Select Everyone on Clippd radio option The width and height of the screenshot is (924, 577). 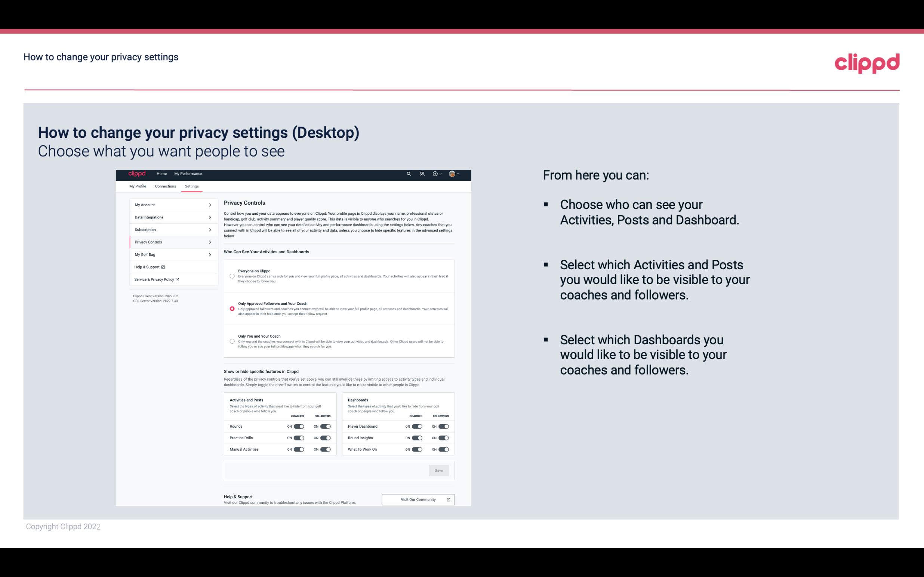232,276
